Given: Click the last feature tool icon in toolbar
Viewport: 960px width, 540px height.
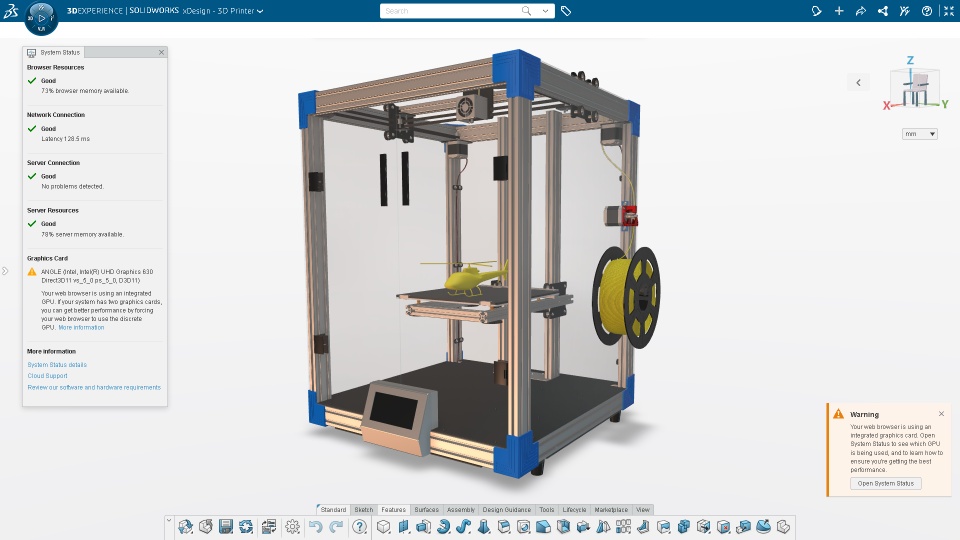Looking at the screenshot, I should click(x=783, y=527).
